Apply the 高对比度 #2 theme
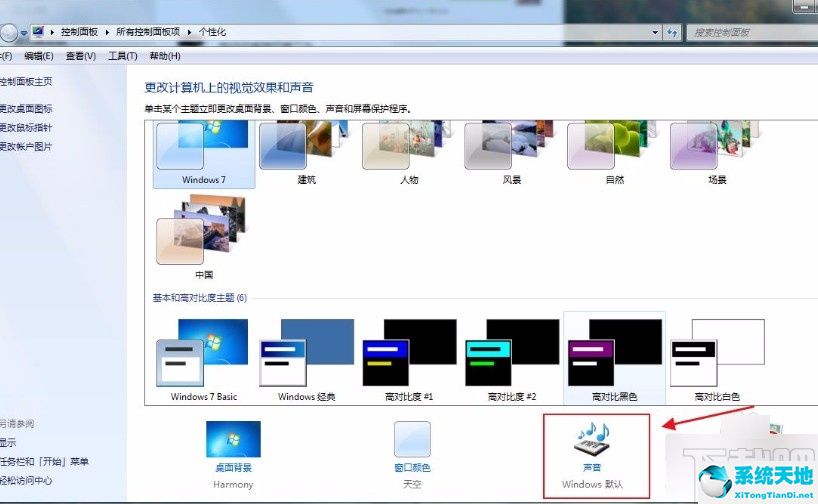The image size is (818, 504). coord(512,360)
